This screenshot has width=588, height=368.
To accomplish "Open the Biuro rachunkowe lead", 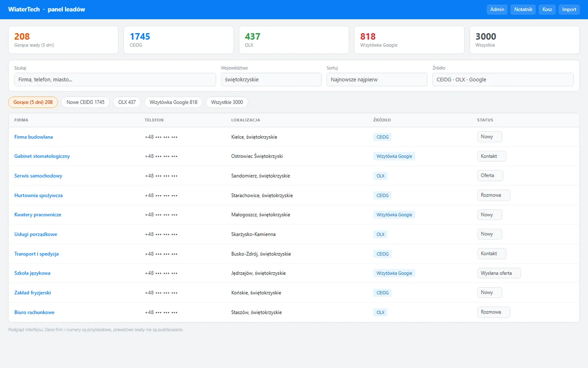I will pos(34,312).
